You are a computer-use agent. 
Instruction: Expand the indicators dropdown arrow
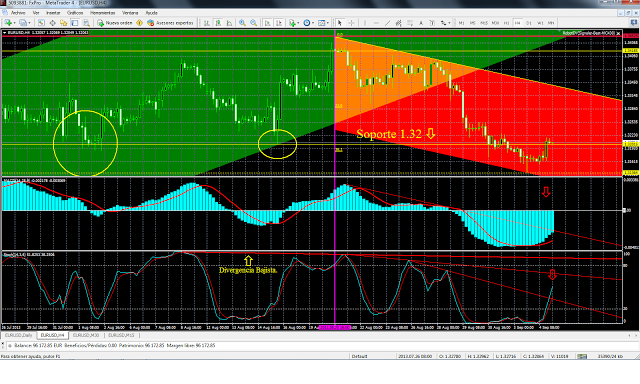[298, 23]
